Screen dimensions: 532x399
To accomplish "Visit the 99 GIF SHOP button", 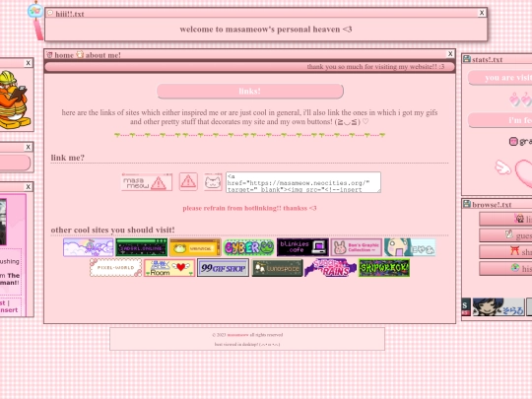I will (223, 268).
